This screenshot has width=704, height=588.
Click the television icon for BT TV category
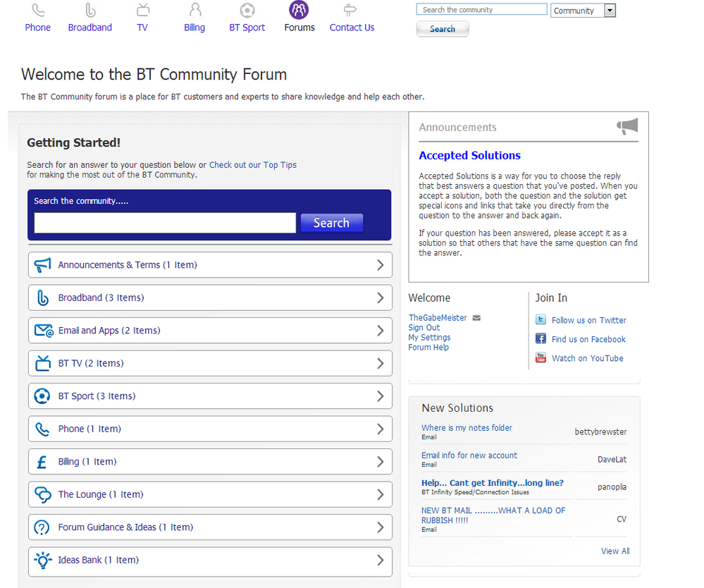43,363
